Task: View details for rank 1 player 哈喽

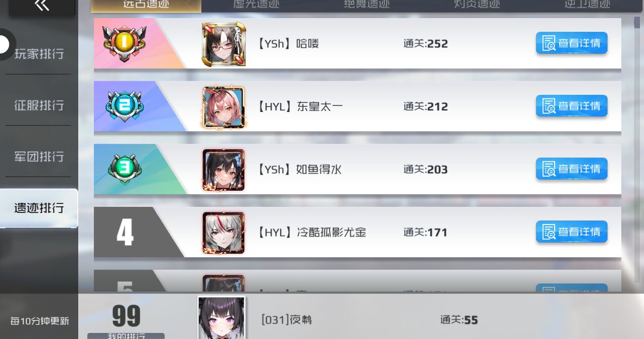Action: pyautogui.click(x=571, y=43)
